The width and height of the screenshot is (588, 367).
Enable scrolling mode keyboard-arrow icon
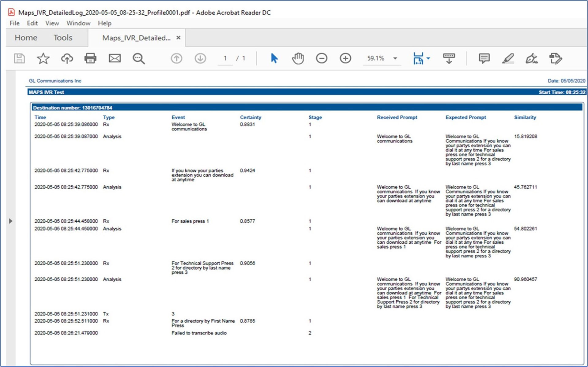click(449, 58)
